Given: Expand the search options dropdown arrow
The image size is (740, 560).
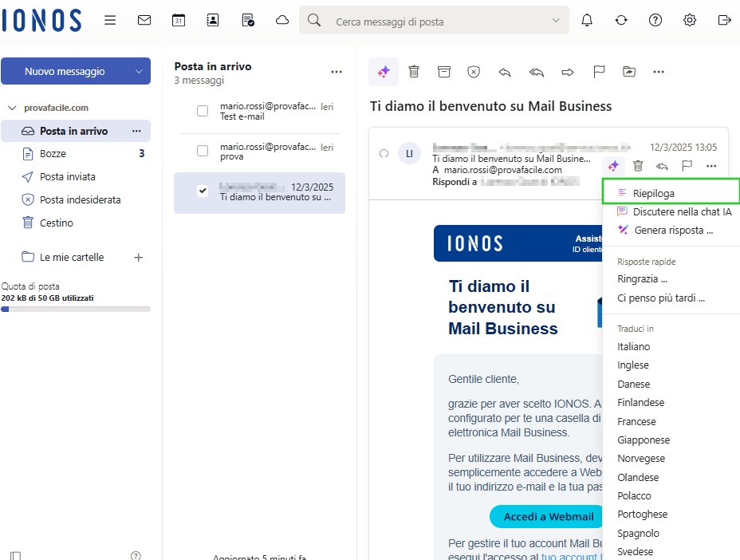Looking at the screenshot, I should point(555,22).
